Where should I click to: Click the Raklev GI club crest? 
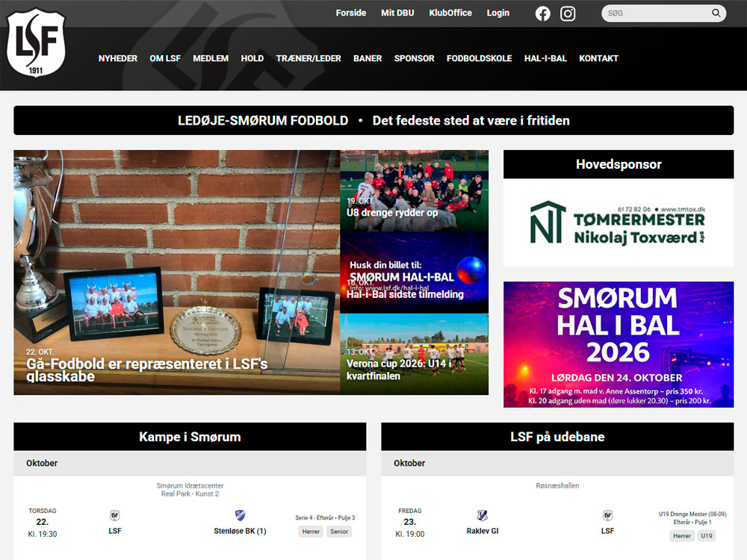(482, 515)
